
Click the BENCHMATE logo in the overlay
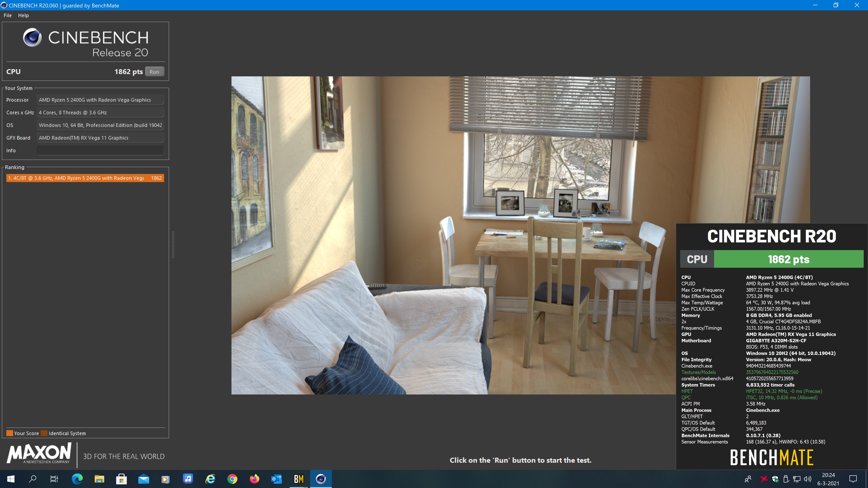pyautogui.click(x=772, y=457)
